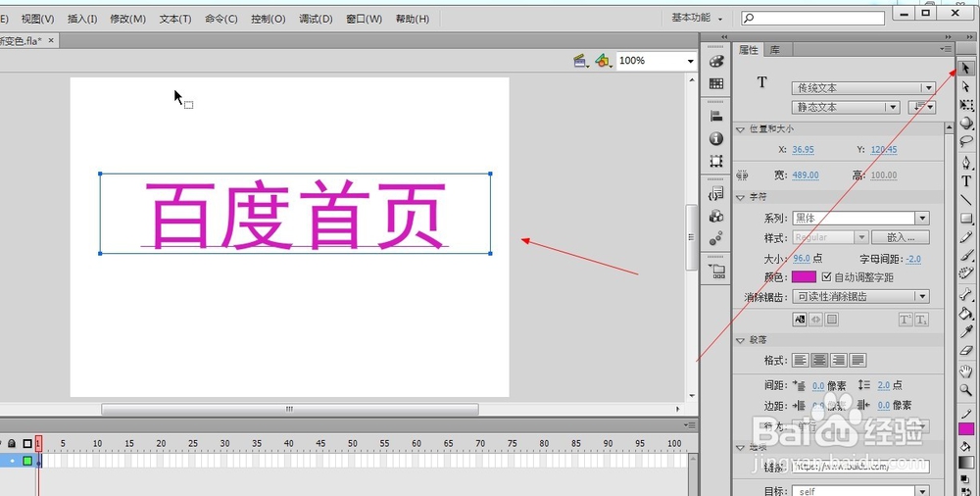This screenshot has height=496, width=980.
Task: Select the Lasso tool
Action: point(966,141)
